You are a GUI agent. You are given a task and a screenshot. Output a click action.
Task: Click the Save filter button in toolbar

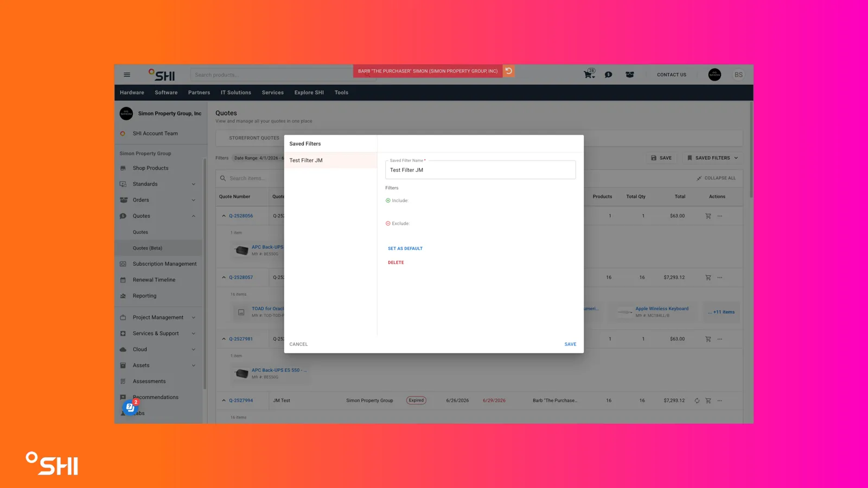pyautogui.click(x=661, y=158)
